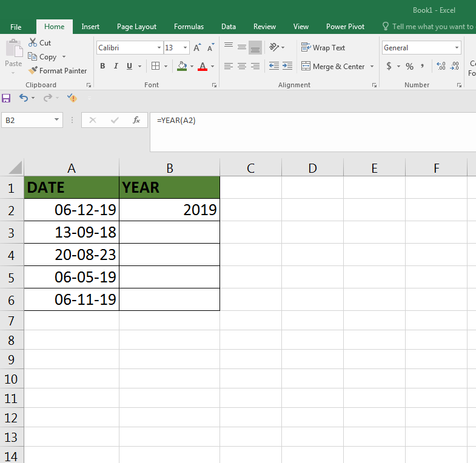Toggle Italic formatting

click(116, 66)
